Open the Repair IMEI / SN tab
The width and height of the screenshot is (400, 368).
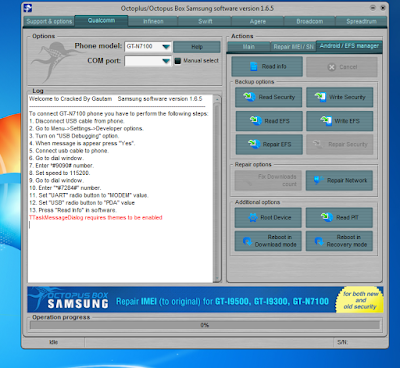tap(293, 47)
